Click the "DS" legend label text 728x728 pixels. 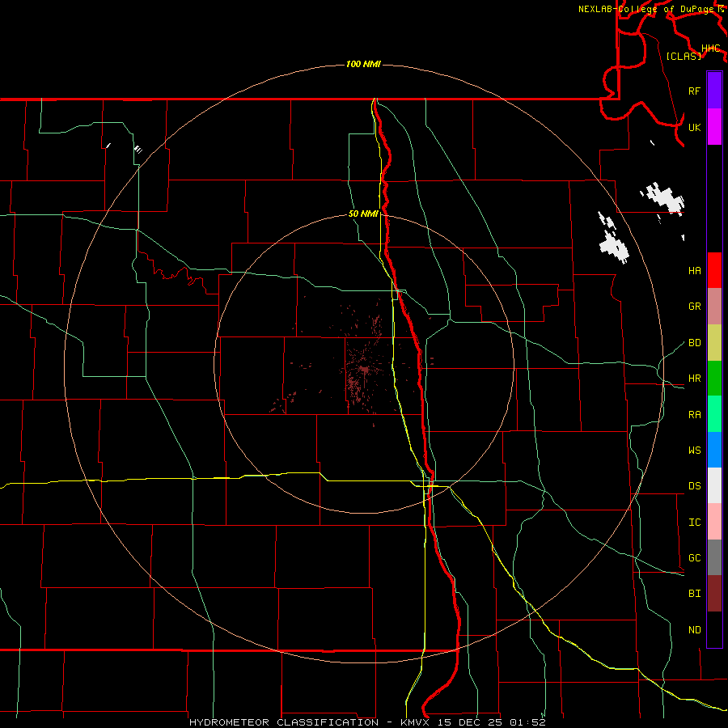point(695,486)
